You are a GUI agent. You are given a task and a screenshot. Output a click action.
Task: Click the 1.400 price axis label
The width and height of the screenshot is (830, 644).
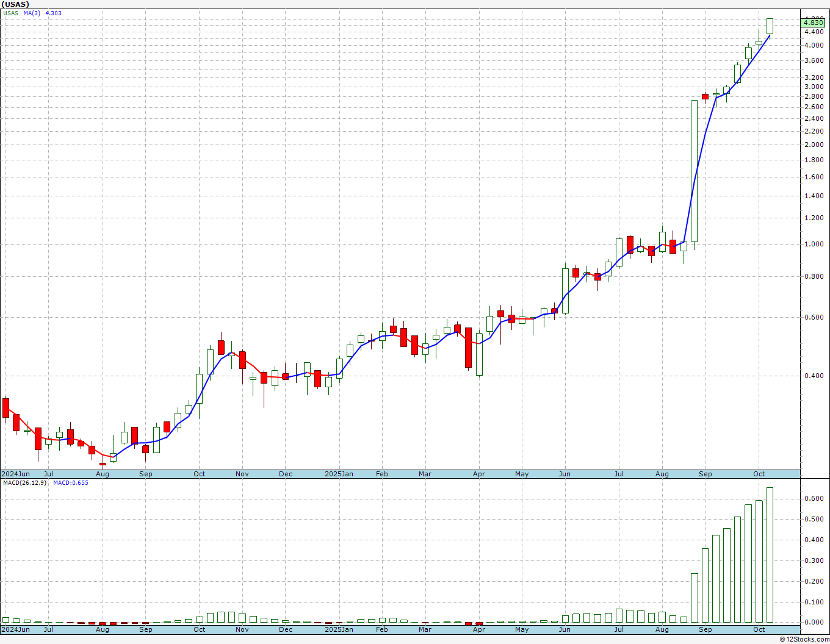(x=814, y=196)
